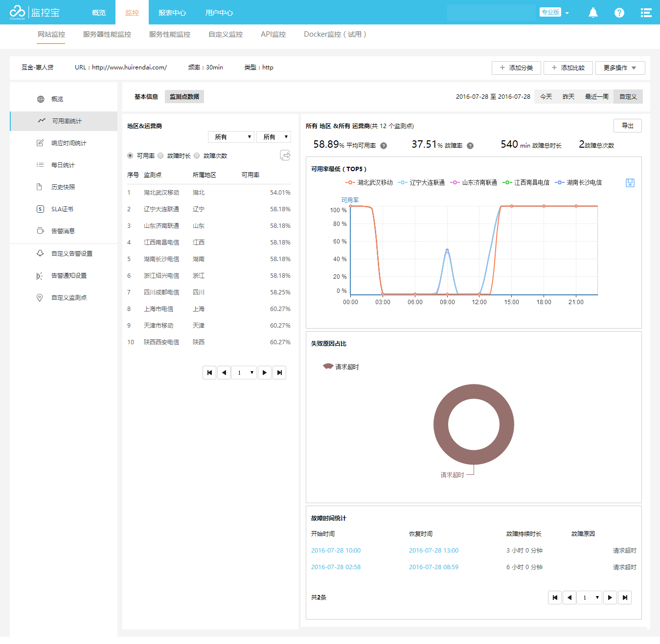Click the 导出 button

point(627,126)
